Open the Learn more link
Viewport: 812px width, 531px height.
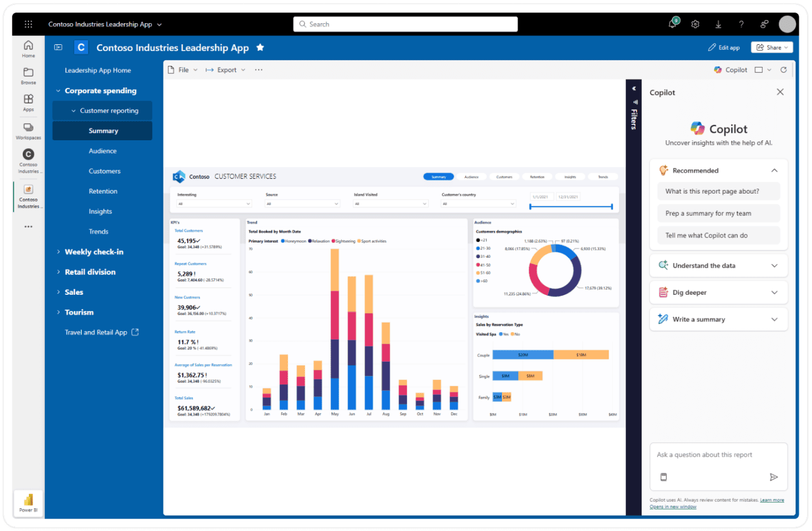(x=772, y=500)
